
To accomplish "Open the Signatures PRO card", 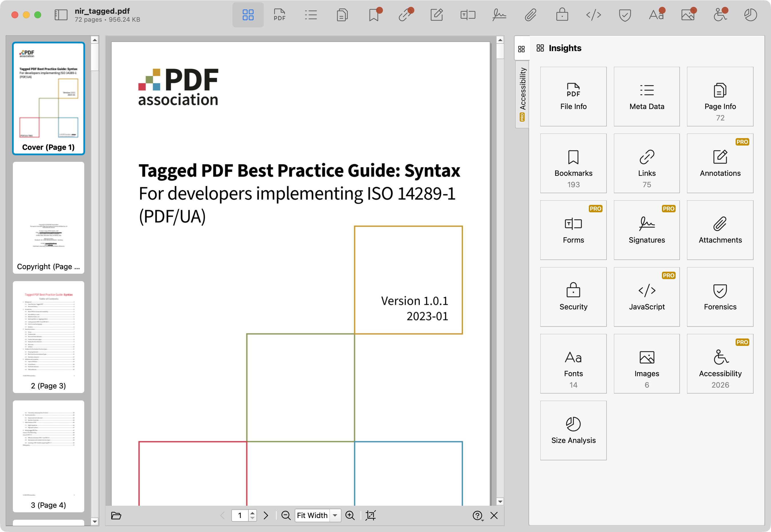I will [646, 230].
